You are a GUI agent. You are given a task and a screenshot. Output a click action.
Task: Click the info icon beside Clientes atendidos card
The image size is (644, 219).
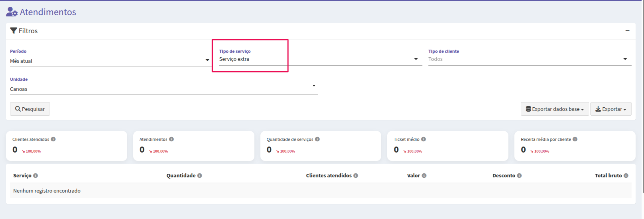point(53,139)
